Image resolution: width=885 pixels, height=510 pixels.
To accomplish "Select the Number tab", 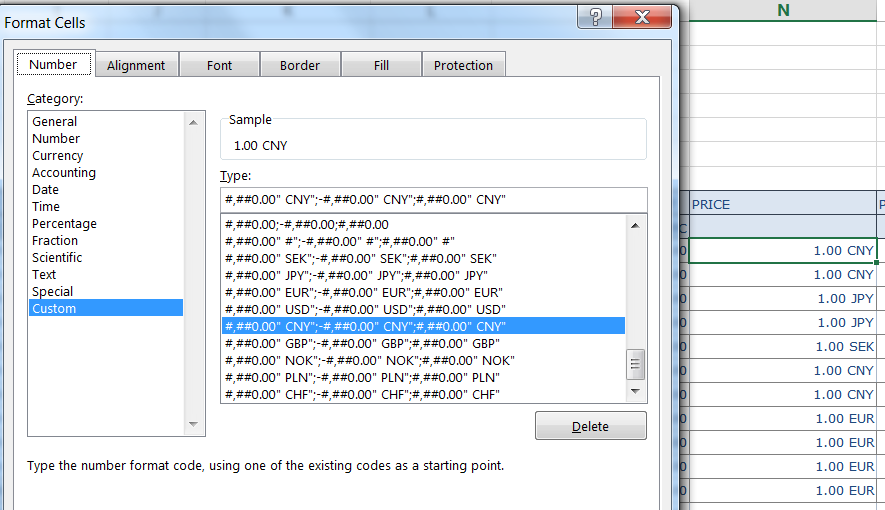I will (x=53, y=64).
